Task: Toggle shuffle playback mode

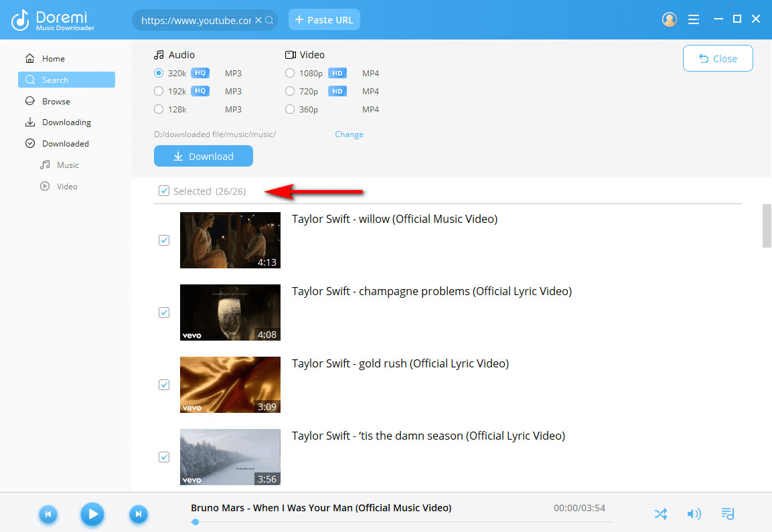Action: point(661,514)
